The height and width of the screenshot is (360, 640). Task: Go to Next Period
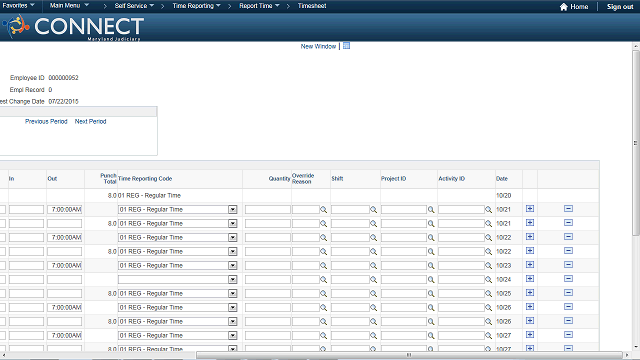click(90, 121)
